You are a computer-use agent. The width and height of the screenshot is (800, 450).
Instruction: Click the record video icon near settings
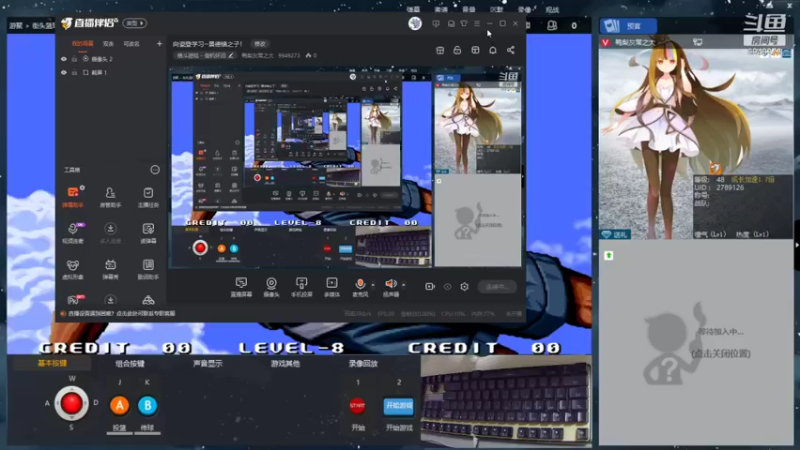pyautogui.click(x=430, y=287)
